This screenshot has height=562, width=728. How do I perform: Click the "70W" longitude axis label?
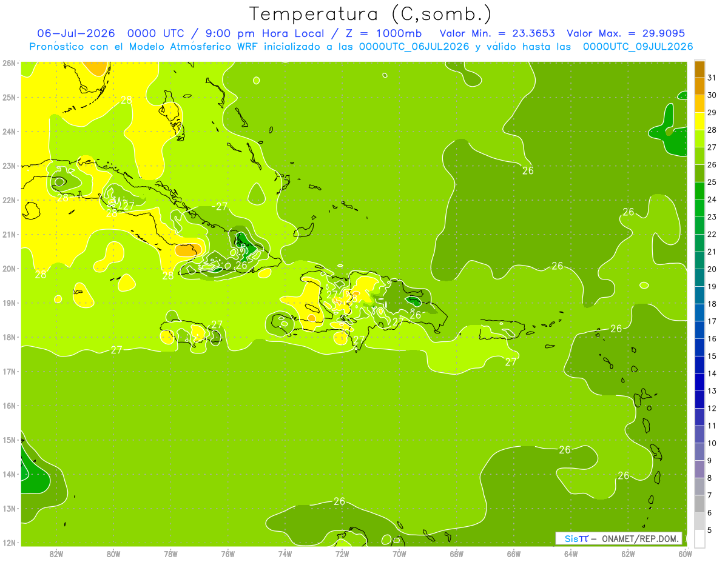tap(399, 554)
